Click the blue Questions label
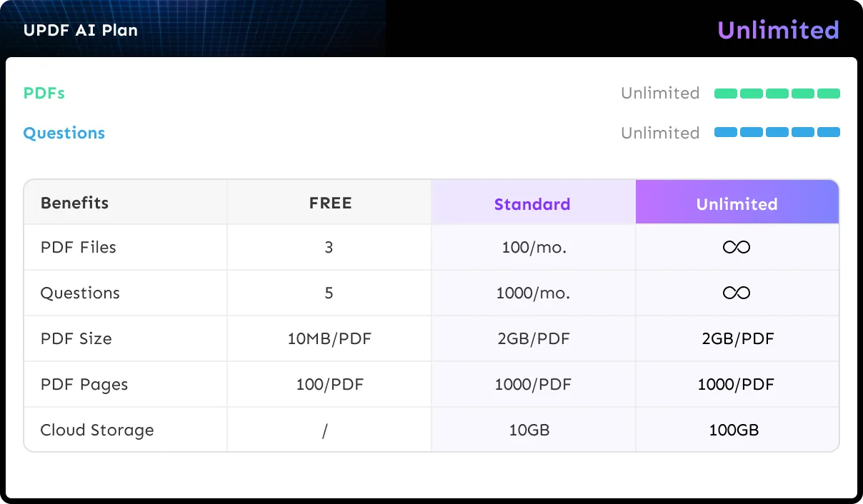The height and width of the screenshot is (504, 863). click(64, 133)
